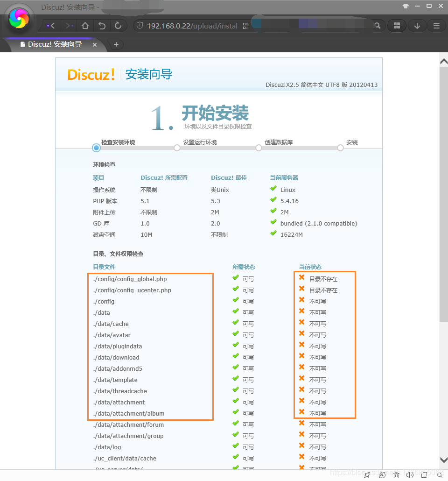448x481 pixels.
Task: Click the '环境检查' section heading
Action: [104, 165]
